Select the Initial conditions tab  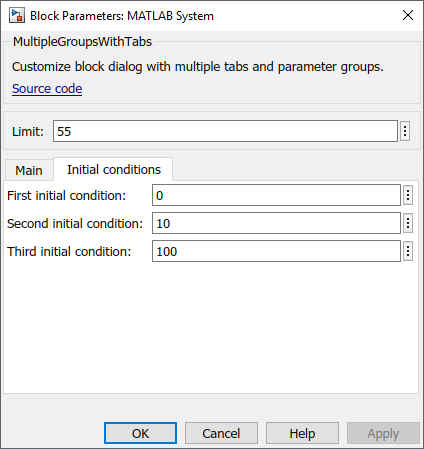pos(113,169)
